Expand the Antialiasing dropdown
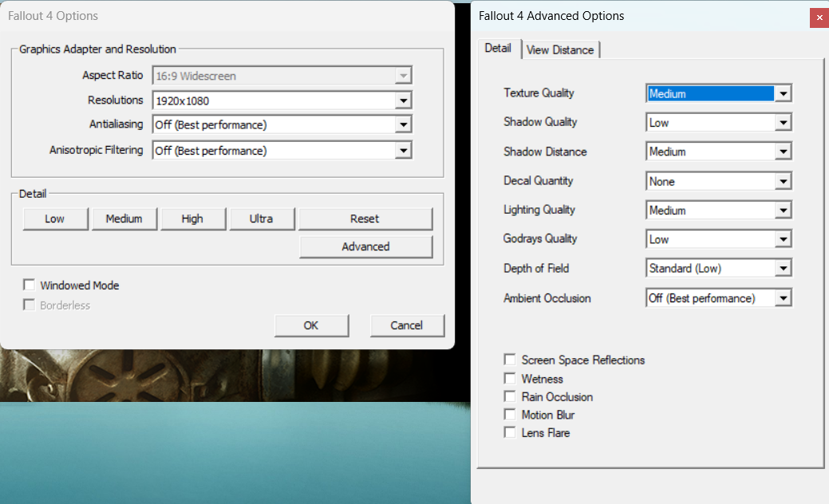The image size is (829, 504). tap(282, 124)
